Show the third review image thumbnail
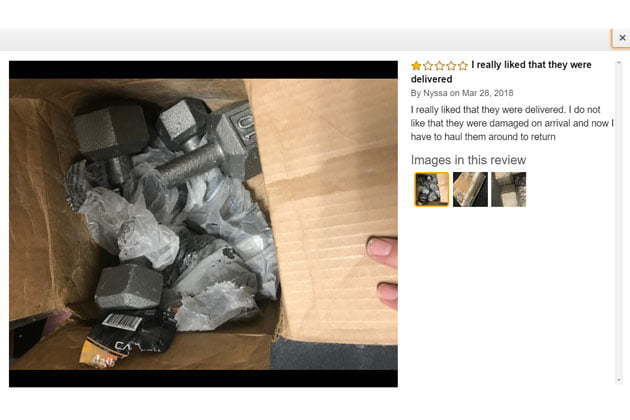630x420 pixels. pos(508,189)
